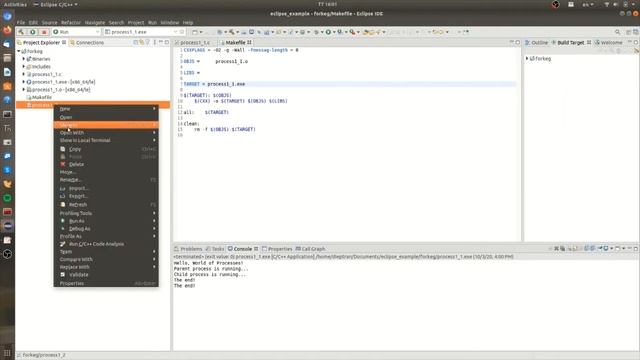
Task: Choose Open in the context menu
Action: (106, 117)
